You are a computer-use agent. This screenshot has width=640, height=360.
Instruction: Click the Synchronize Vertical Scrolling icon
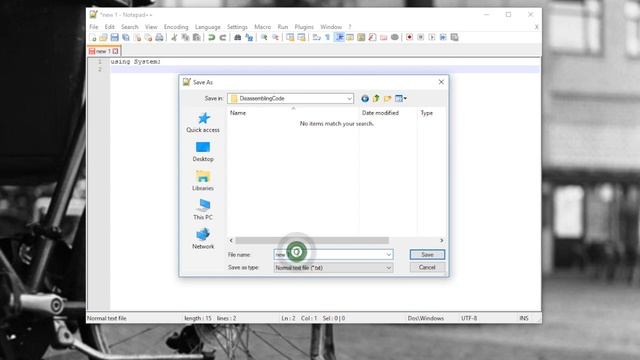290,38
